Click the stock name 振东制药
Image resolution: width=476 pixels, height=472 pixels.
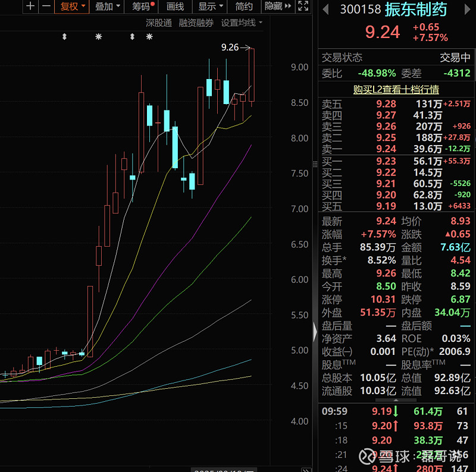pos(416,10)
